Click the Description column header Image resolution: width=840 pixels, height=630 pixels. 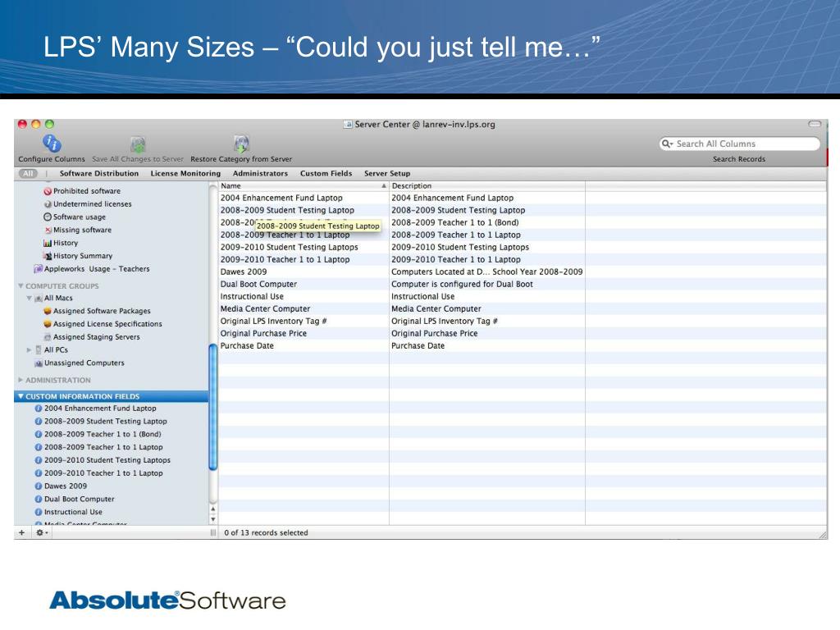pos(487,186)
